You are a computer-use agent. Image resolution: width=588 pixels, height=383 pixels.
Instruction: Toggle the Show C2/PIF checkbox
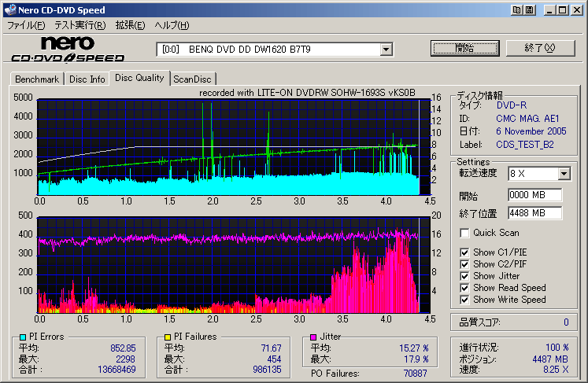(x=464, y=264)
